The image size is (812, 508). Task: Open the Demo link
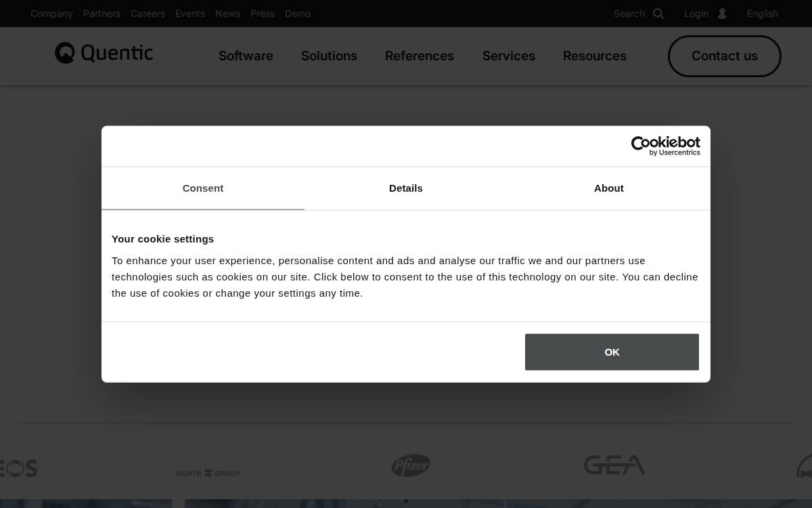click(x=298, y=14)
